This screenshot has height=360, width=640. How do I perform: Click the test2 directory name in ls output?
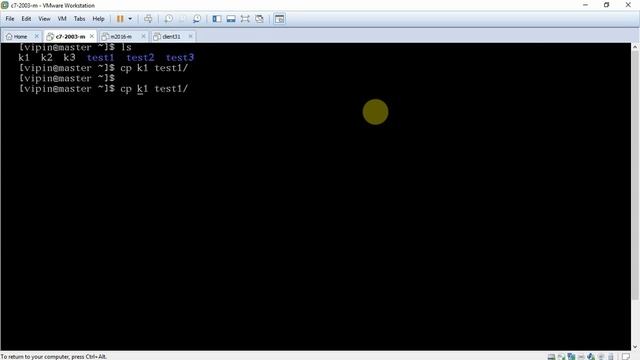click(x=140, y=58)
